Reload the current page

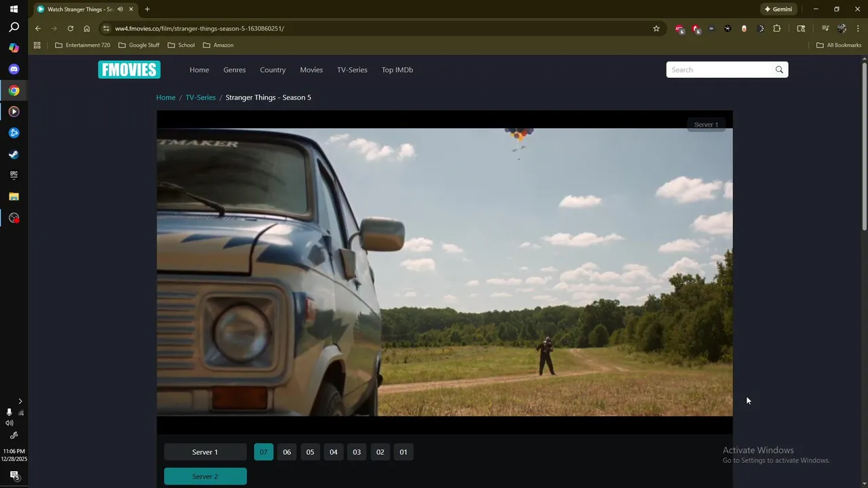pos(71,28)
